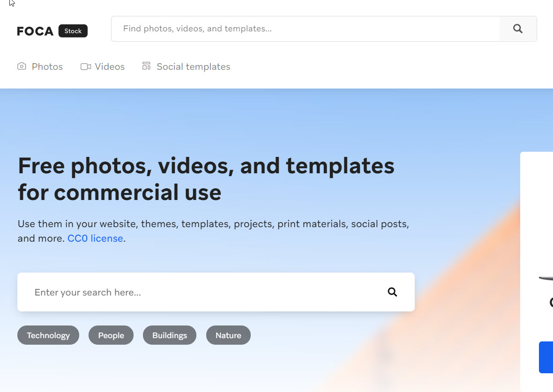Click the FOCA logo
553x392 pixels.
35,31
